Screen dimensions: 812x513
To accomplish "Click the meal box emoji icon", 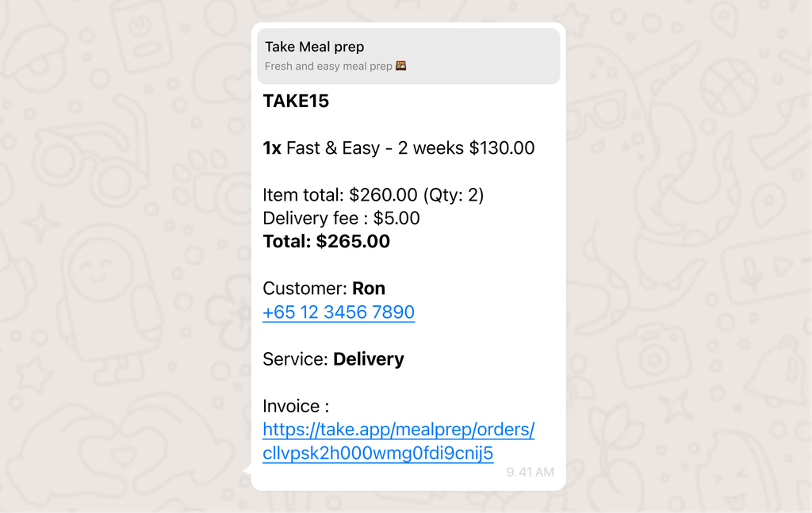I will point(400,66).
